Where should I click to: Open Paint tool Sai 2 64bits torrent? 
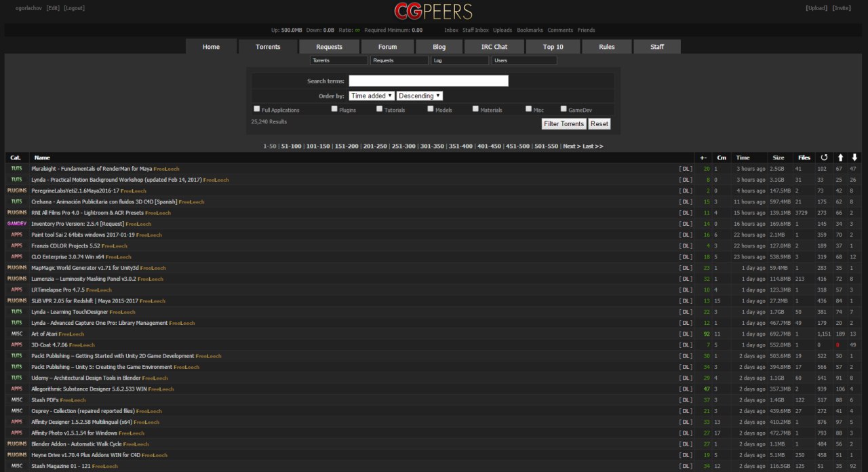pos(83,235)
